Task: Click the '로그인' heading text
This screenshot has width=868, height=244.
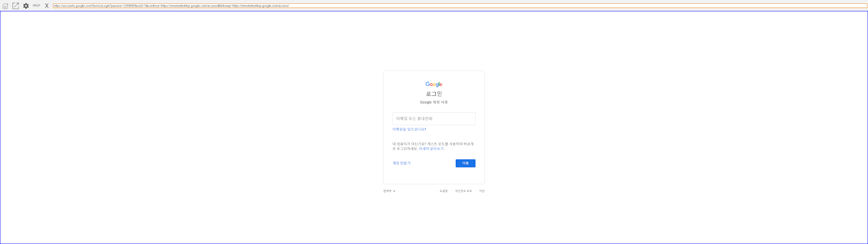Action: (x=434, y=94)
